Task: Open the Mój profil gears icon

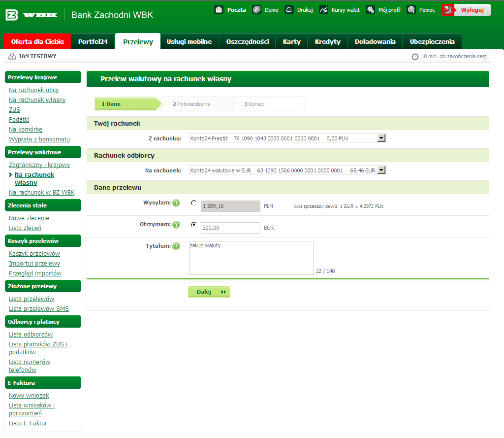Action: (370, 10)
